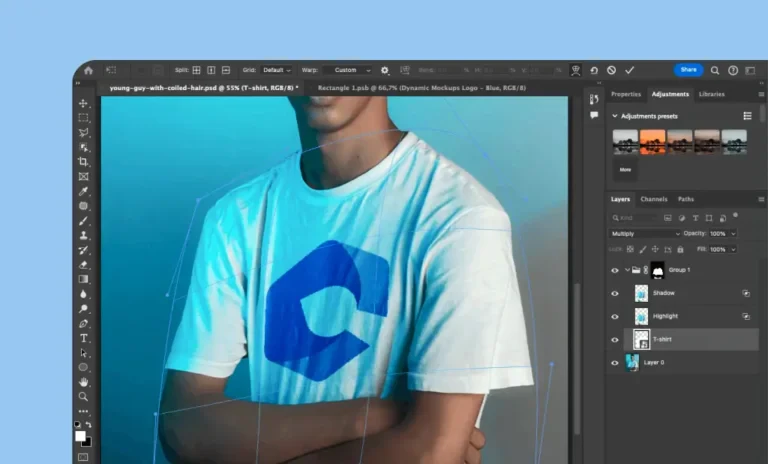Open the Multiply blend mode dropdown
The width and height of the screenshot is (768, 464).
tap(645, 234)
